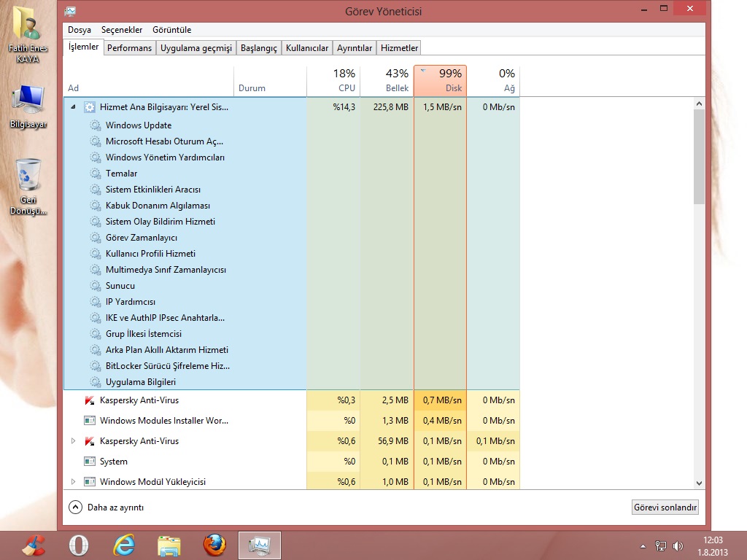Viewport: 747px width, 560px height.
Task: Sort processes by the Disk column
Action: click(x=440, y=80)
